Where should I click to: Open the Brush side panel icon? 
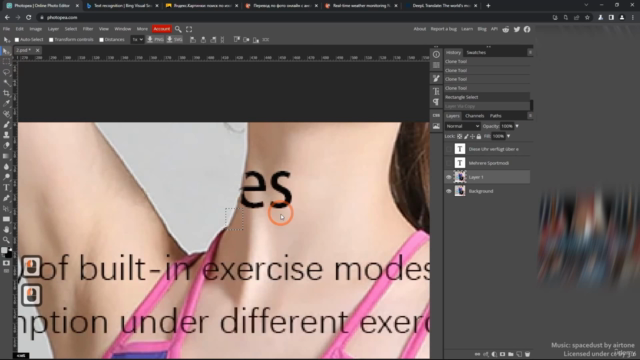point(436,79)
